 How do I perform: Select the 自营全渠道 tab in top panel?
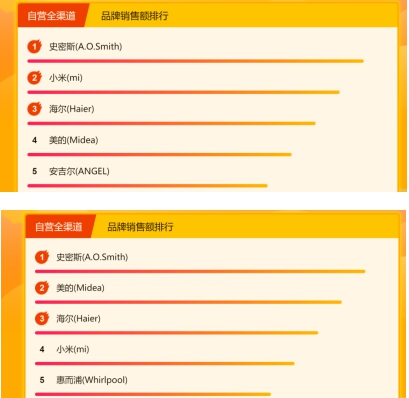click(x=52, y=16)
